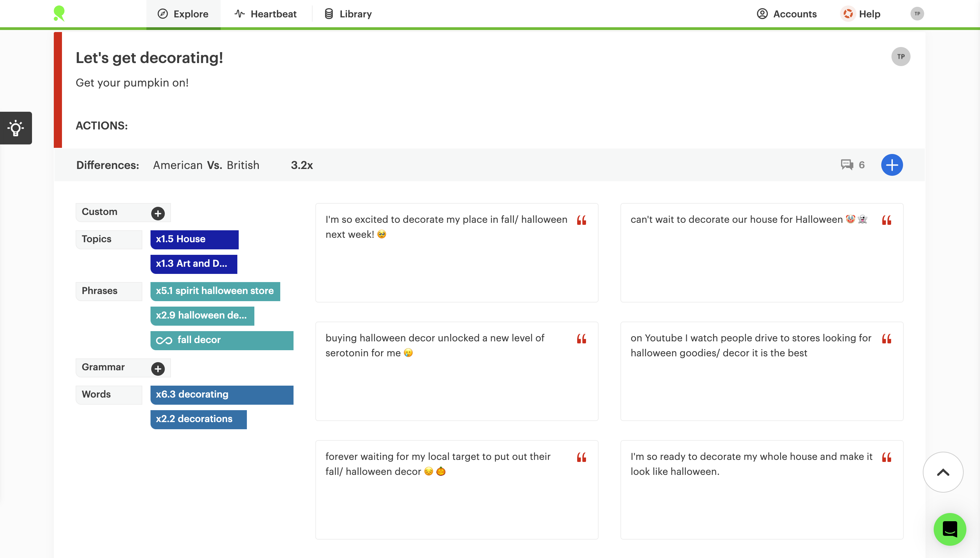
Task: Toggle the 'x1.5 House' topic tag
Action: pyautogui.click(x=194, y=239)
